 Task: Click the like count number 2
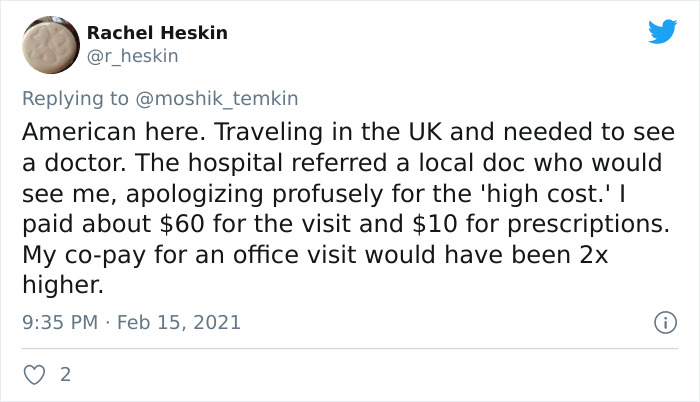click(x=66, y=375)
